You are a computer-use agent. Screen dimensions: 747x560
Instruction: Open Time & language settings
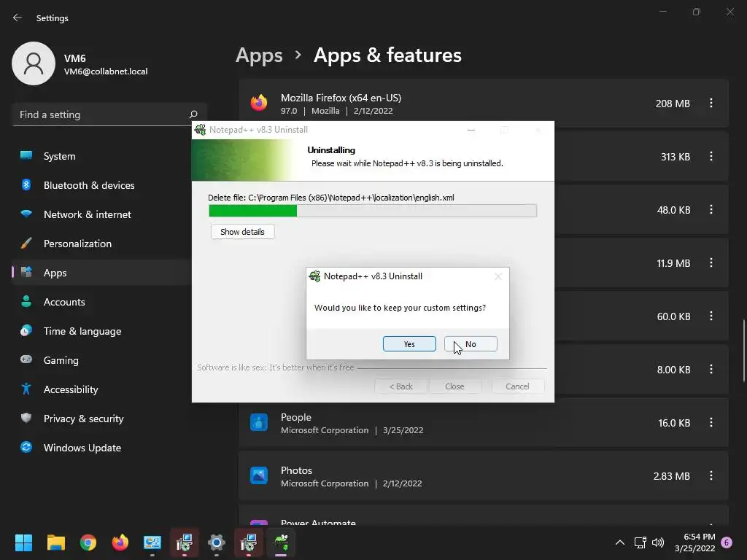click(x=102, y=331)
